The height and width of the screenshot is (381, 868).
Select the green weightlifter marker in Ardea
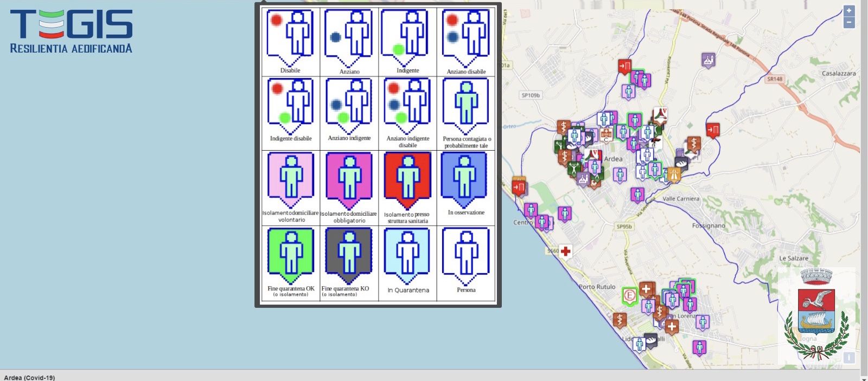pyautogui.click(x=575, y=169)
